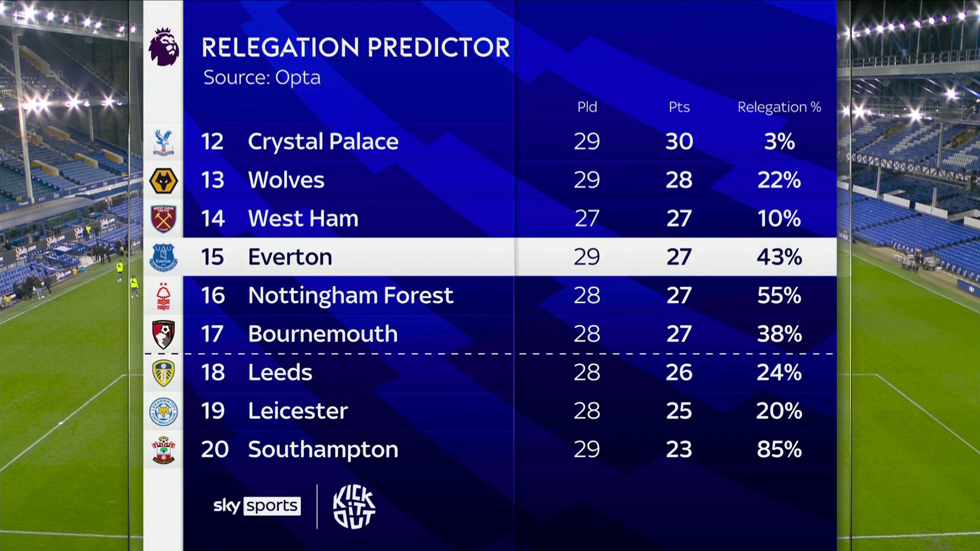Click the Relegation Predictor title
The height and width of the screenshot is (551, 980).
tap(356, 47)
